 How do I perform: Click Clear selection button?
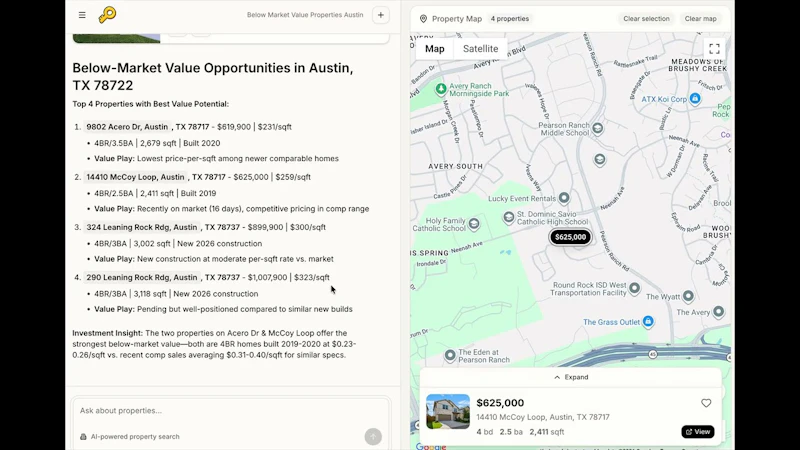[x=646, y=19]
